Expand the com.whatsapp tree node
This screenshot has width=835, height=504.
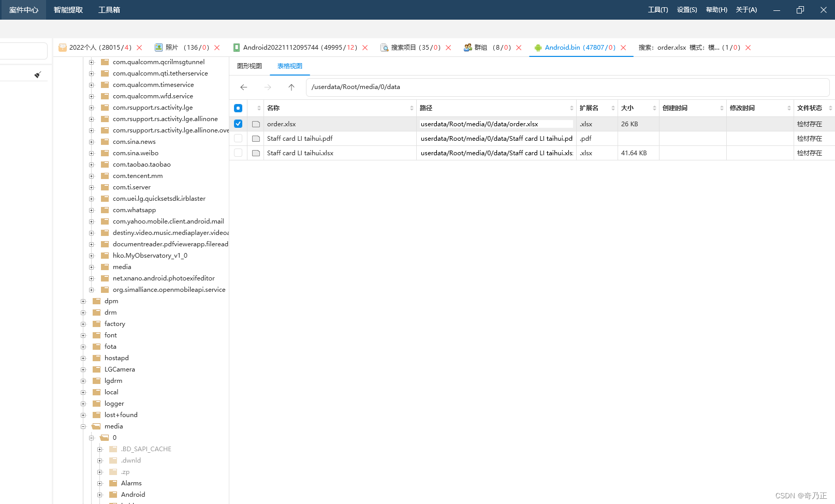point(92,210)
